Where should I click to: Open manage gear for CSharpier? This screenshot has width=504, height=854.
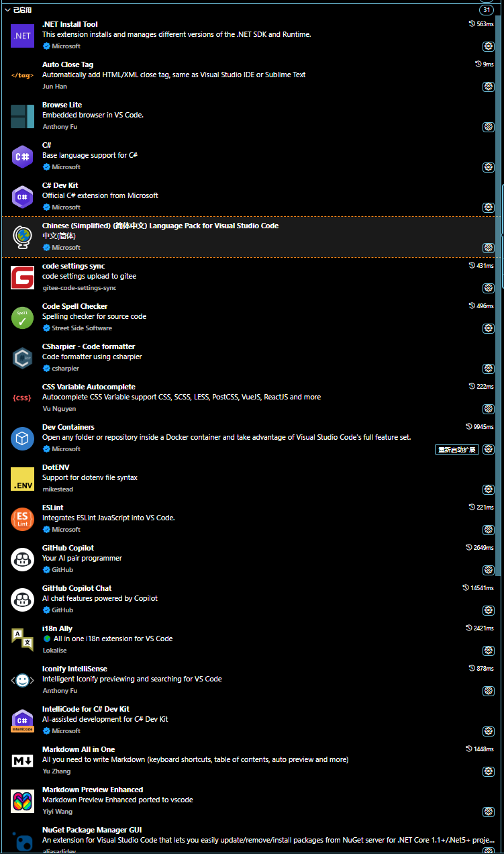click(x=488, y=369)
